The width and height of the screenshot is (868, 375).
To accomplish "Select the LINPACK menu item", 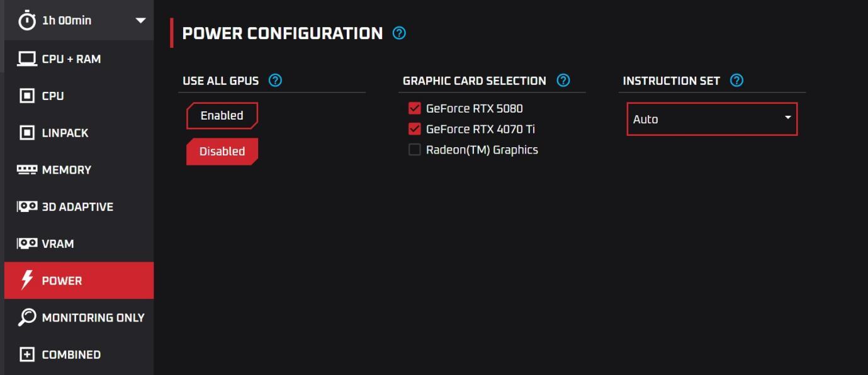I will 65,133.
